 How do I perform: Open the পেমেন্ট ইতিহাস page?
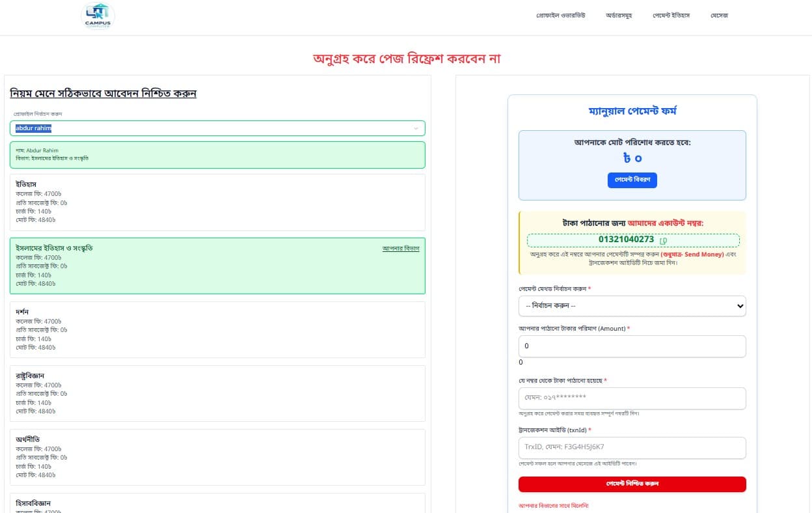pyautogui.click(x=671, y=15)
